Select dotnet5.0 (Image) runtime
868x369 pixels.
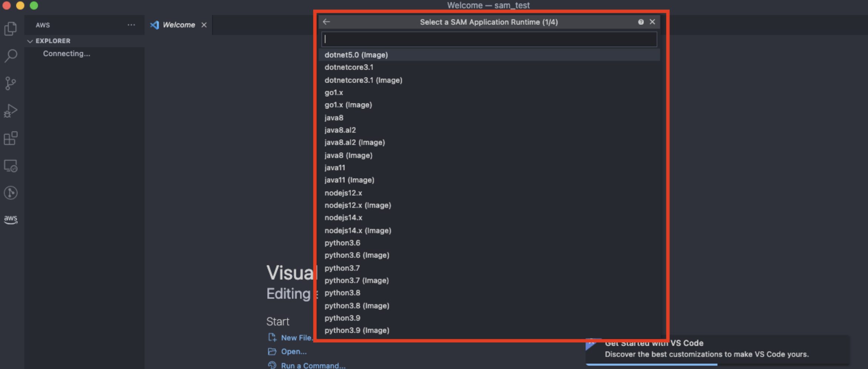point(489,55)
